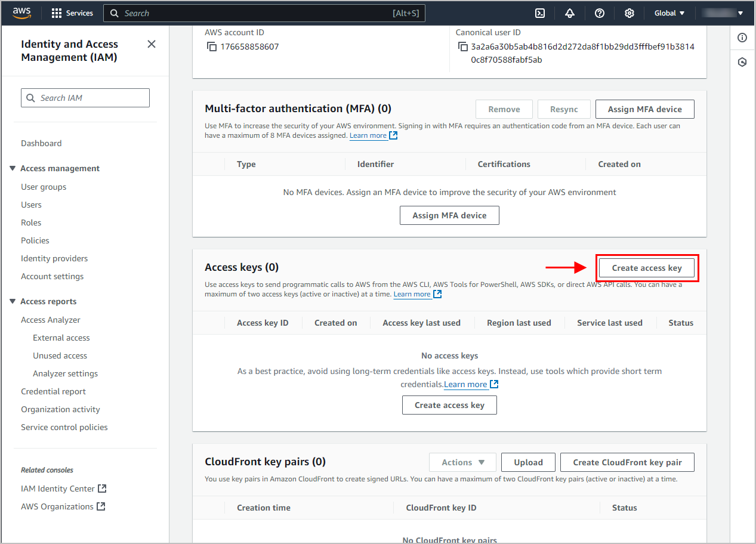Open IAM Identity Center link

pos(58,489)
